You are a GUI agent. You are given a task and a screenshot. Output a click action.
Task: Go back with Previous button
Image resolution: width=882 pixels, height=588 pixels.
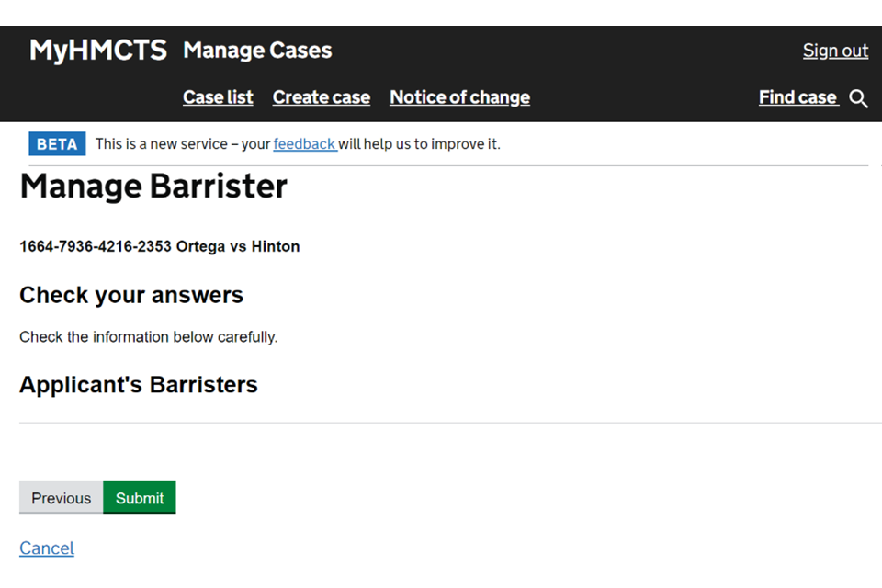point(61,498)
